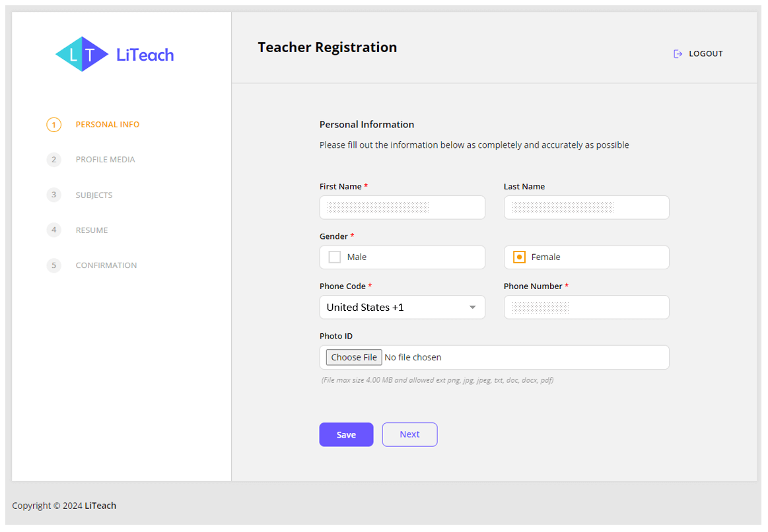The width and height of the screenshot is (768, 532).
Task: Click the logout arrow icon
Action: point(678,54)
